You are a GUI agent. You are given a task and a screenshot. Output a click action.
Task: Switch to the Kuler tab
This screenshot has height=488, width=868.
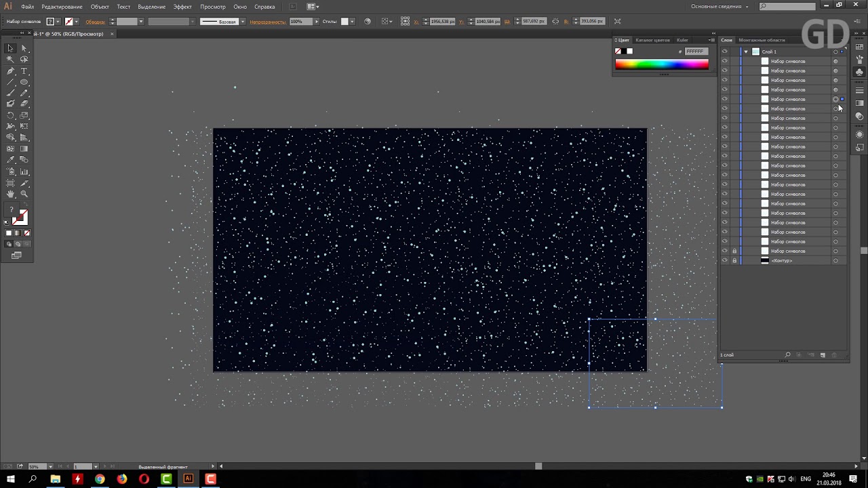(x=682, y=40)
